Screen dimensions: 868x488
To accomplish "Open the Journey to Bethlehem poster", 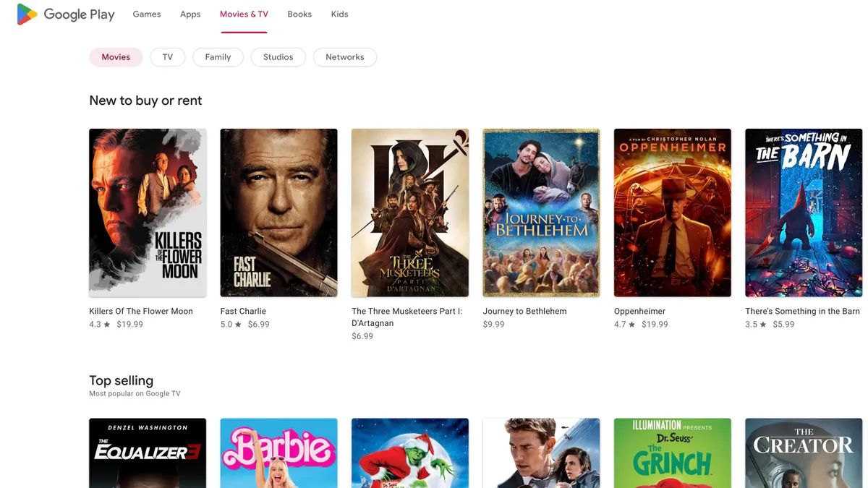I will click(541, 213).
